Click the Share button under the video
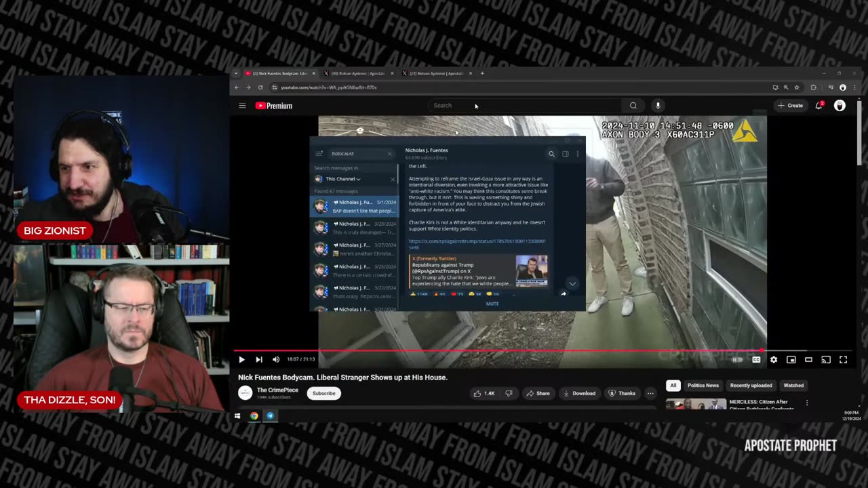868x488 pixels. [538, 393]
